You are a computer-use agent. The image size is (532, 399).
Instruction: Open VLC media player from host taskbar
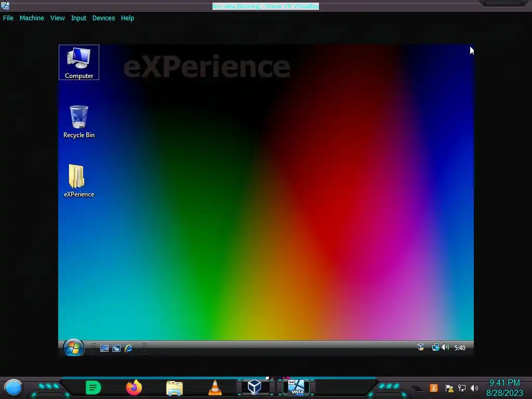(x=215, y=388)
